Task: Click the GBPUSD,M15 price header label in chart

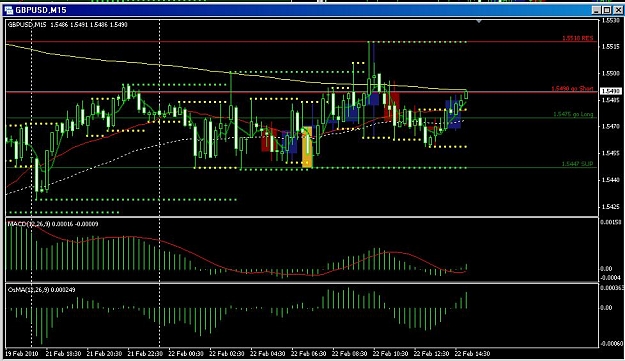Action: [x=67, y=25]
